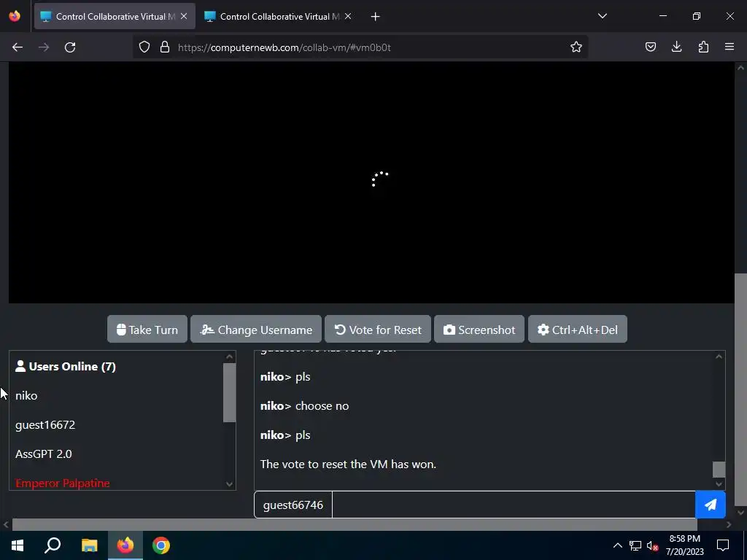Bookmark this page with star icon
This screenshot has height=560, width=747.
tap(576, 47)
